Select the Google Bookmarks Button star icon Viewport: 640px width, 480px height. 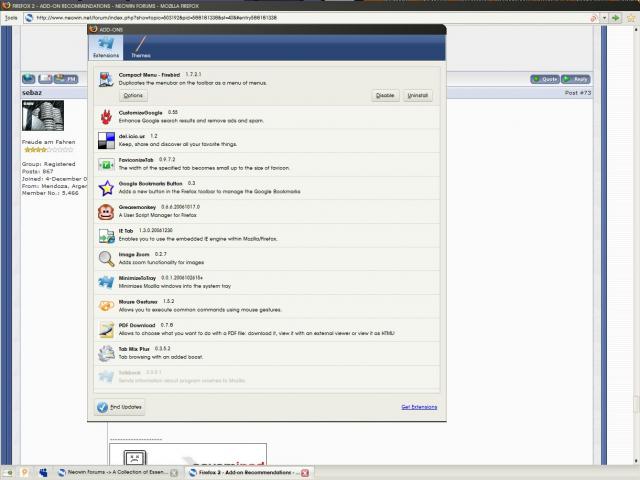click(x=106, y=188)
